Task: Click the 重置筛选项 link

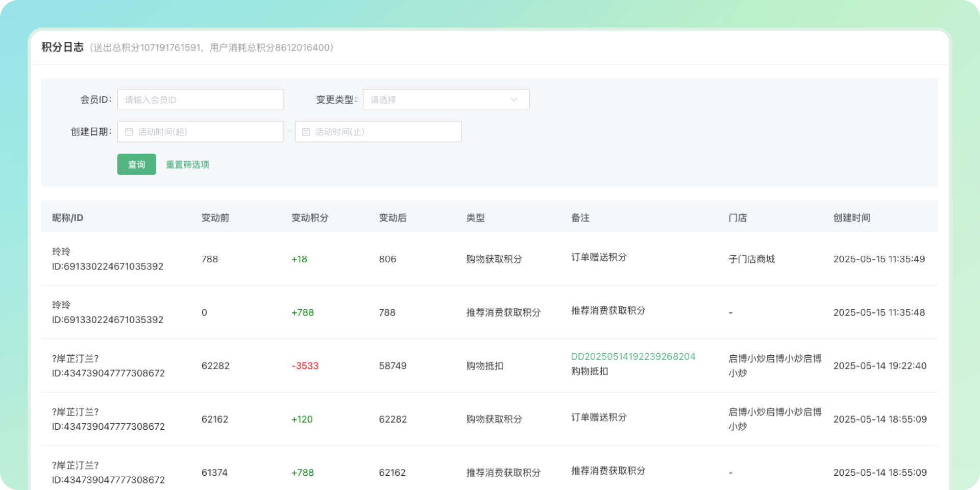Action: pos(188,164)
